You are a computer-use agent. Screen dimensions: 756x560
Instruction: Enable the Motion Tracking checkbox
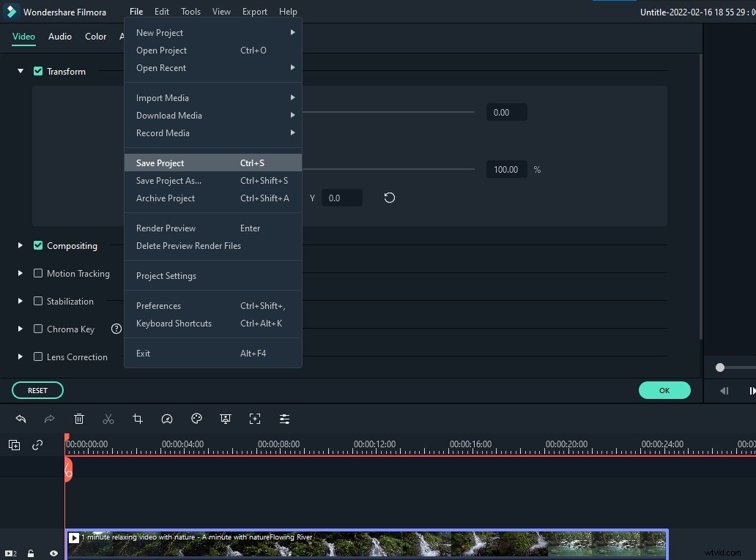37,273
